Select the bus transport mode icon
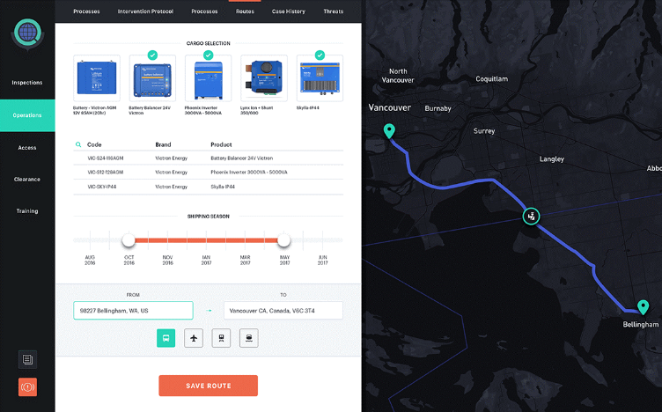This screenshot has width=662, height=412. [x=166, y=338]
